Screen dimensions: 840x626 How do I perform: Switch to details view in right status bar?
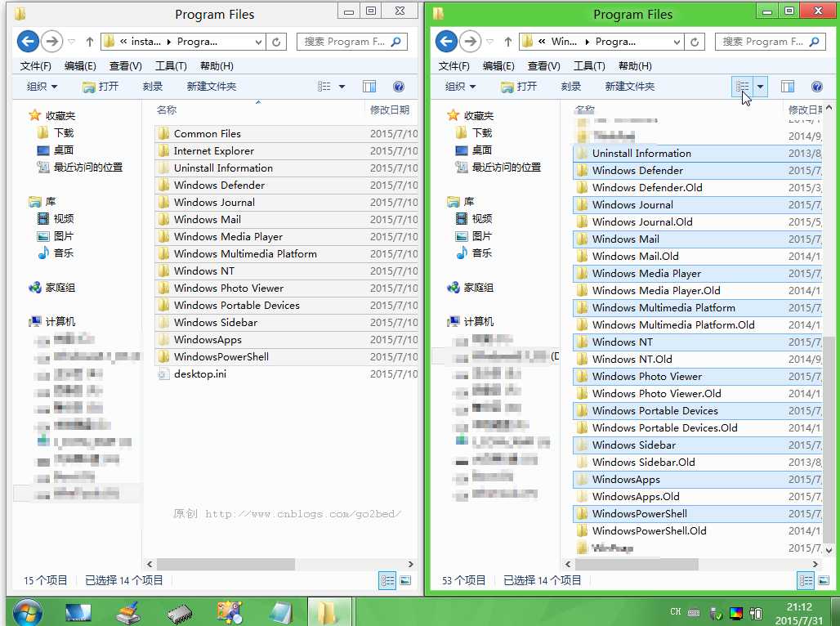806,580
